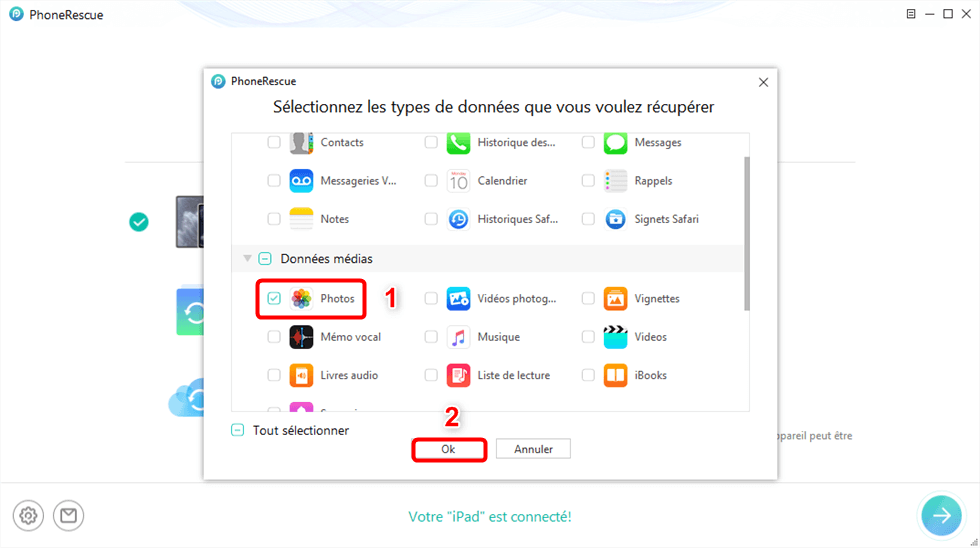Click the Données médias header label
The width and height of the screenshot is (980, 548).
(x=326, y=259)
